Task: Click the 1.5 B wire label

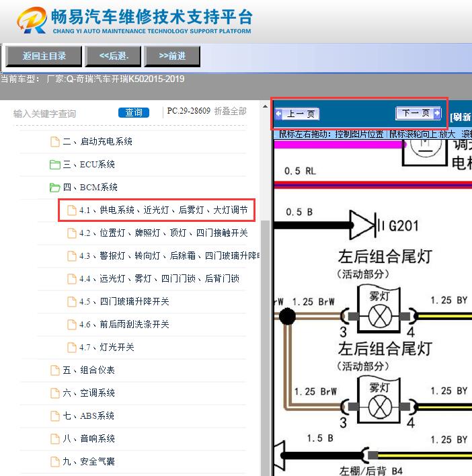Action: pyautogui.click(x=320, y=438)
